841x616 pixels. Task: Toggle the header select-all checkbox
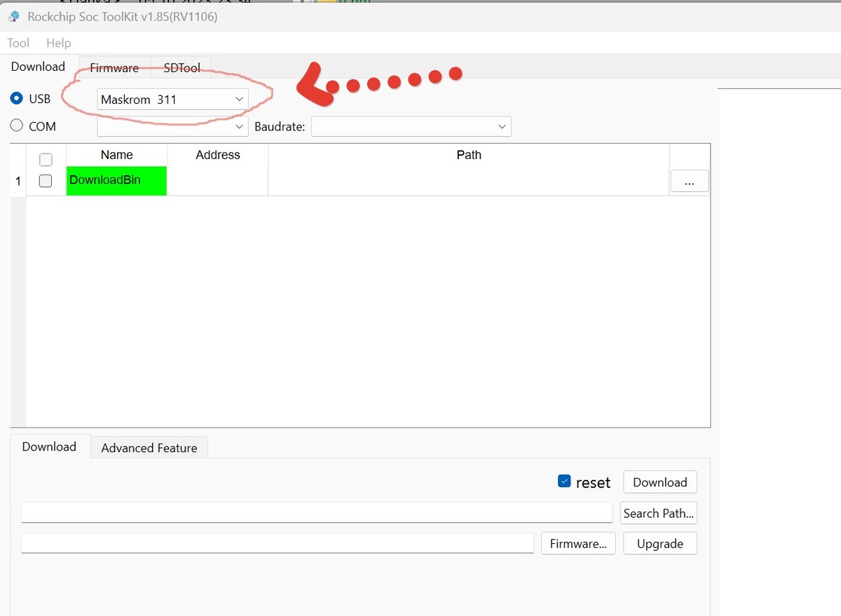46,160
